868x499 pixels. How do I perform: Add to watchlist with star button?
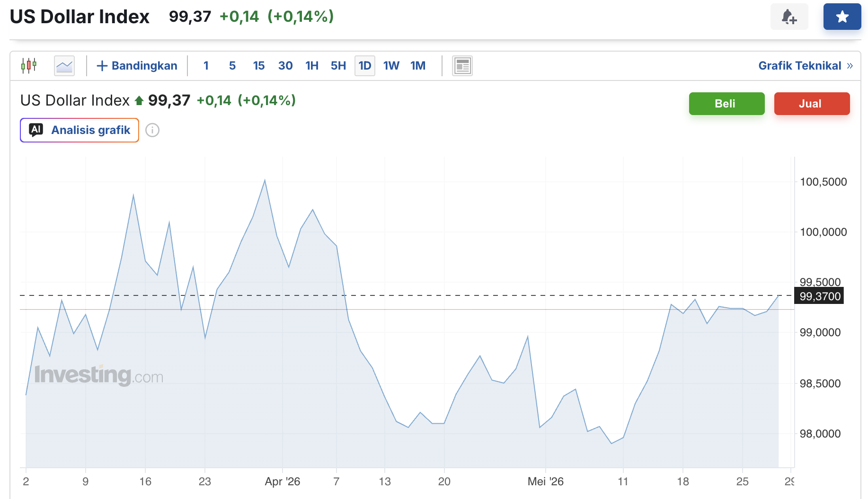pos(842,17)
